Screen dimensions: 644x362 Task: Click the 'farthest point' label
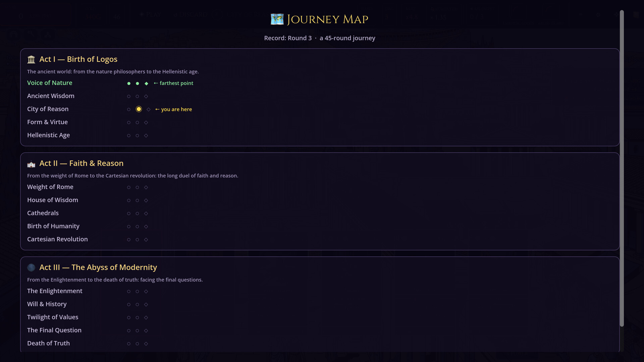[173, 83]
